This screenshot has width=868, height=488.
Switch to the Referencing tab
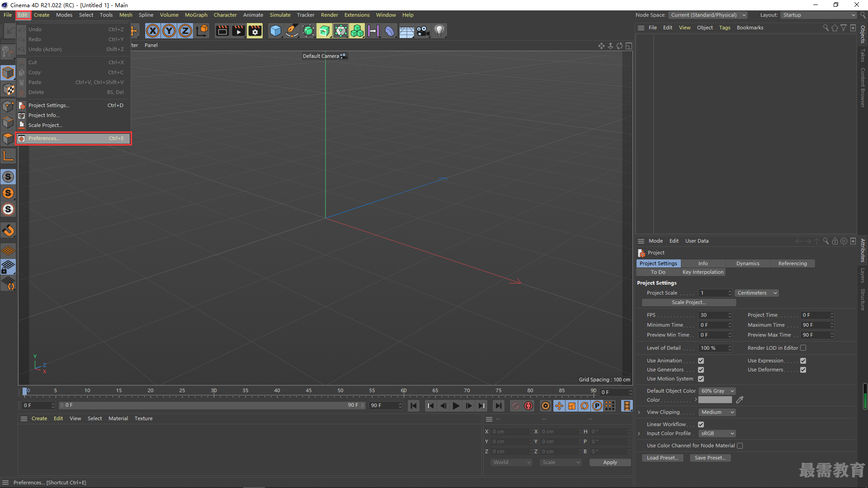(793, 263)
